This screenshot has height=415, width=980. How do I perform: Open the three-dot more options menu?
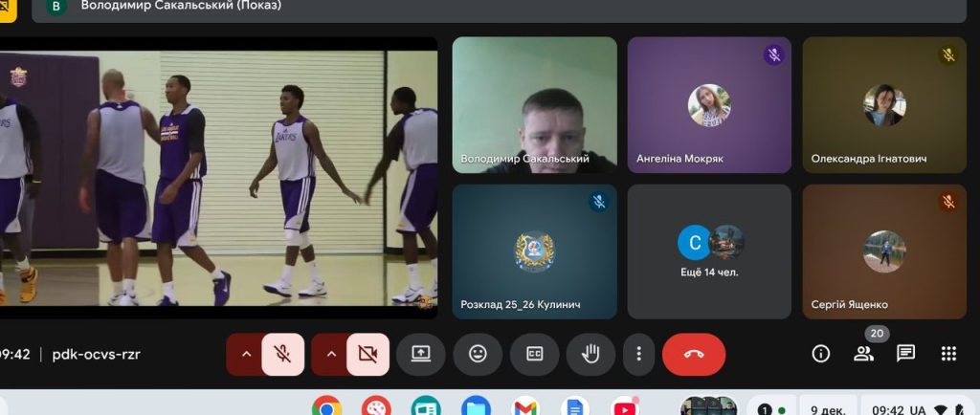[x=638, y=354]
